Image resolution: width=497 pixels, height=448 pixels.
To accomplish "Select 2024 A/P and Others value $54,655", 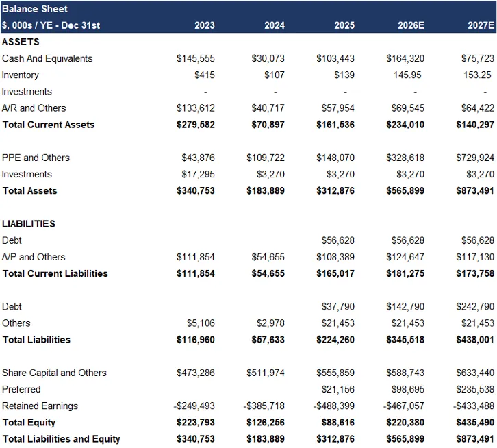I will pyautogui.click(x=268, y=257).
